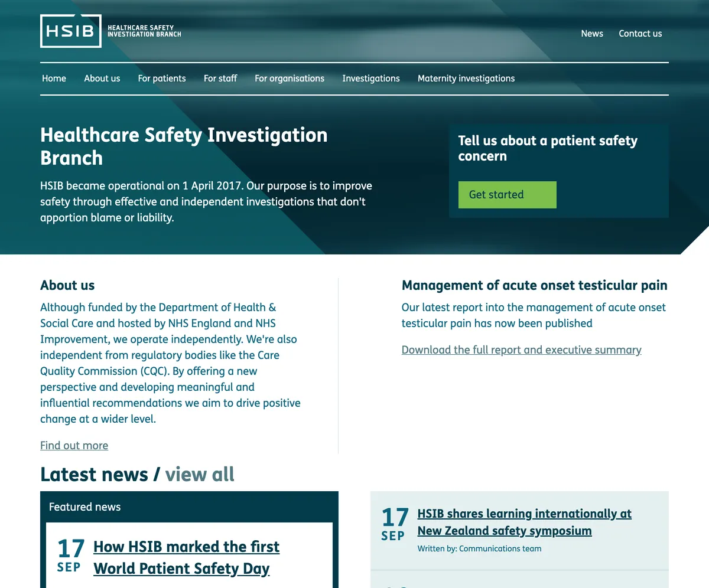Click the Featured news label
This screenshot has height=588, width=709.
point(85,507)
